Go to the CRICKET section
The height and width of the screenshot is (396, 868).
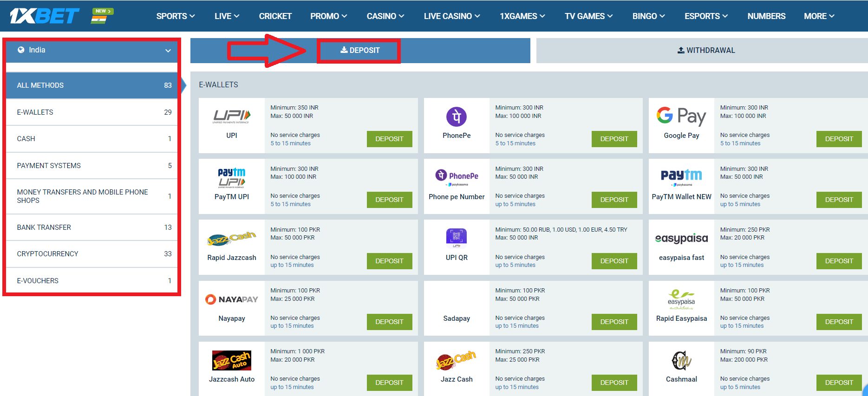pos(275,16)
